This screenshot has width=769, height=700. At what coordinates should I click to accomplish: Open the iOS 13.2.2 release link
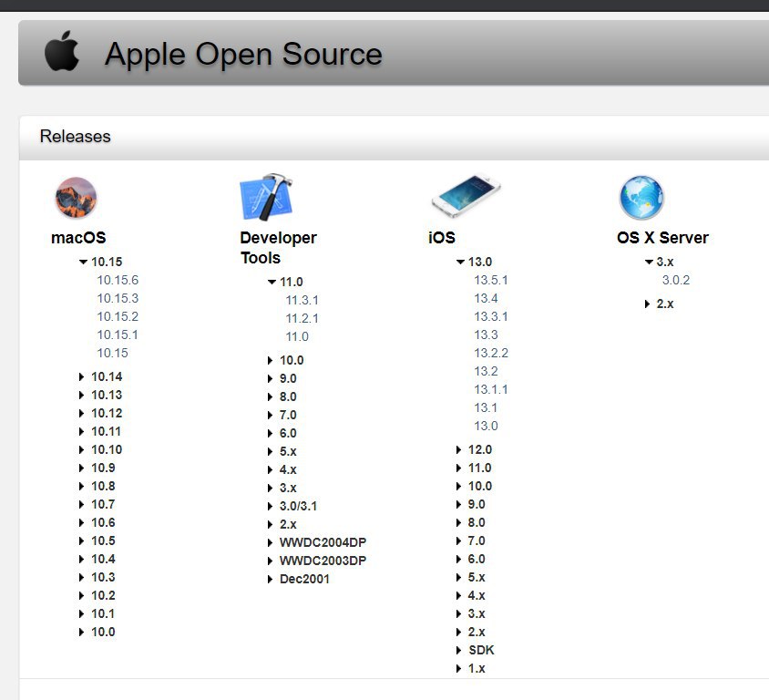[x=491, y=353]
